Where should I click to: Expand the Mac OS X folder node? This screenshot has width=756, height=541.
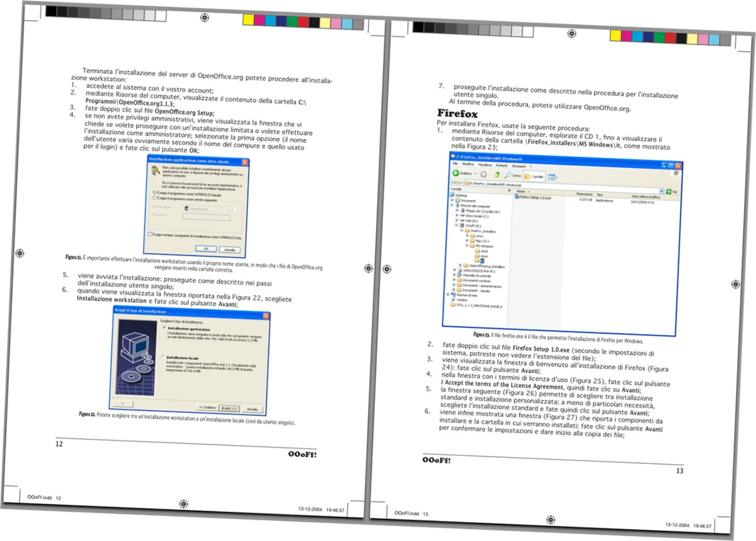tap(467, 240)
